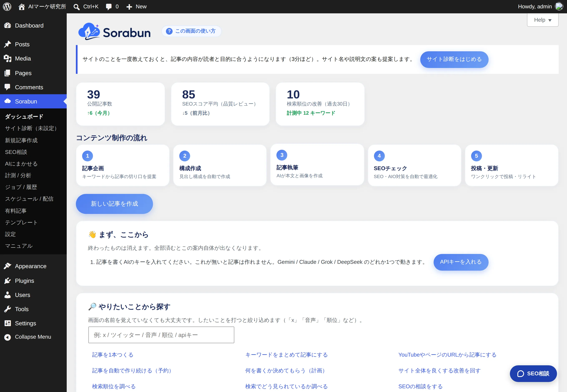567x392 pixels.
Task: Click the サイト診断をはじめる button
Action: [x=454, y=59]
